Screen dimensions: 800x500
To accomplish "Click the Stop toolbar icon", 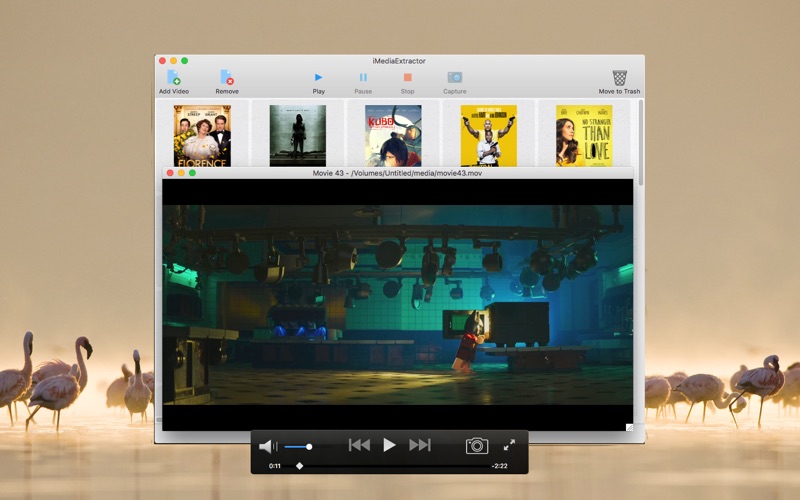I will [x=407, y=78].
